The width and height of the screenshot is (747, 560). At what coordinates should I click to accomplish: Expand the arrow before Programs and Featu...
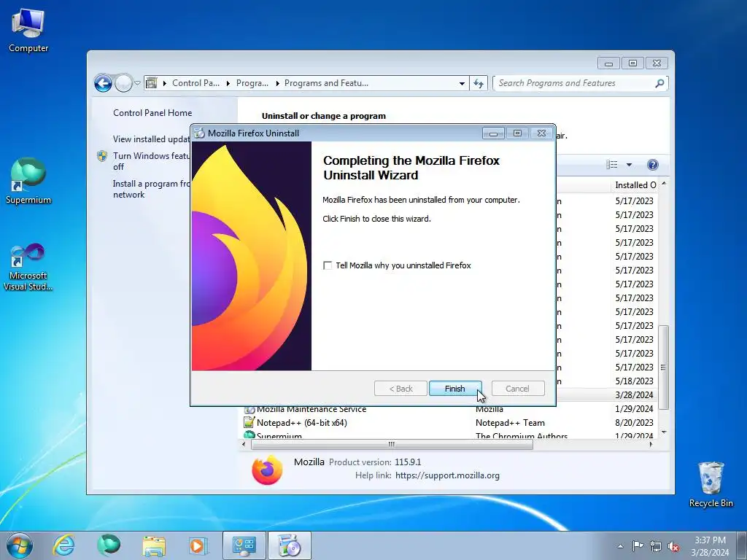(277, 83)
